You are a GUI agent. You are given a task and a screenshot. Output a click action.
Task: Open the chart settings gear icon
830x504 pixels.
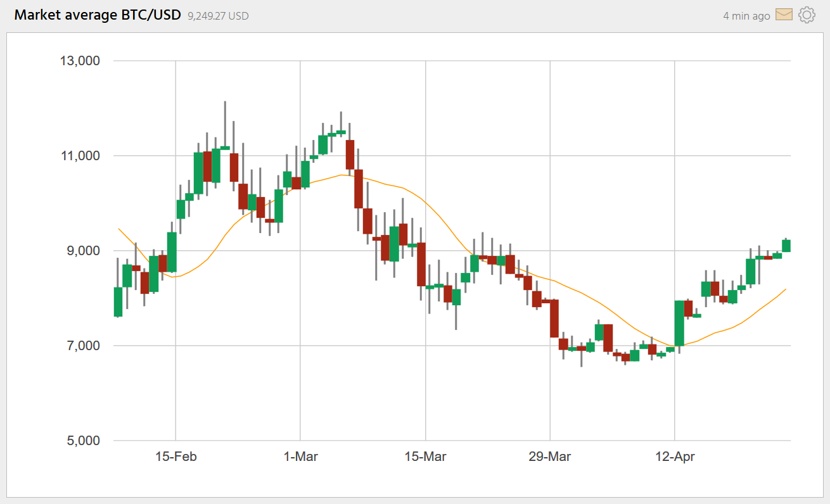point(807,15)
